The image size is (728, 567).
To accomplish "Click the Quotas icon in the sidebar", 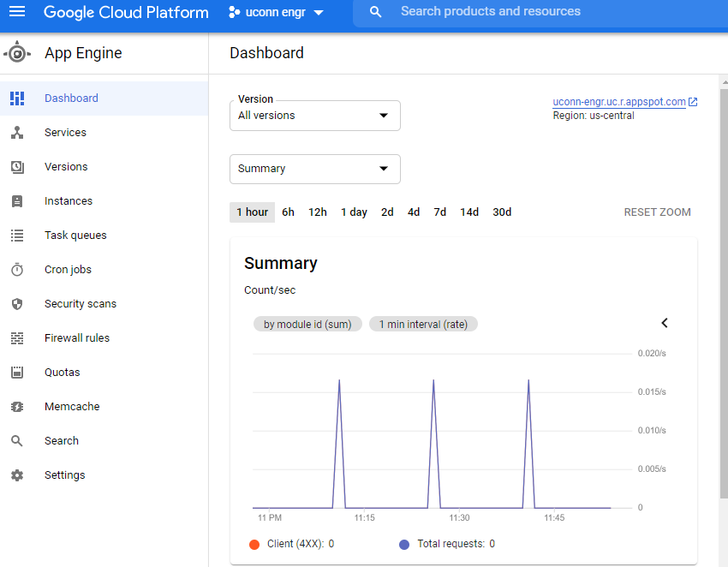I will tap(17, 373).
